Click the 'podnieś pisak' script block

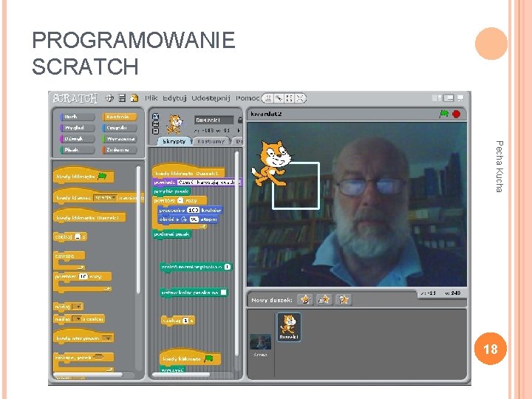(x=172, y=234)
